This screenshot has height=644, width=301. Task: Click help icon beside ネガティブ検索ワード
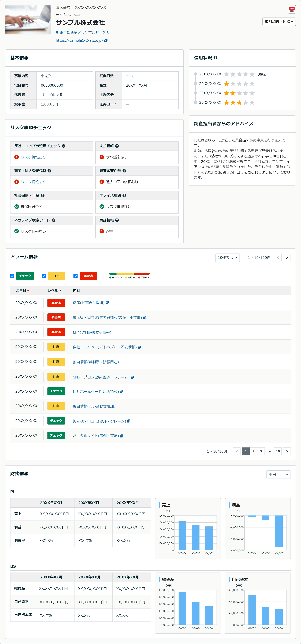point(54,220)
